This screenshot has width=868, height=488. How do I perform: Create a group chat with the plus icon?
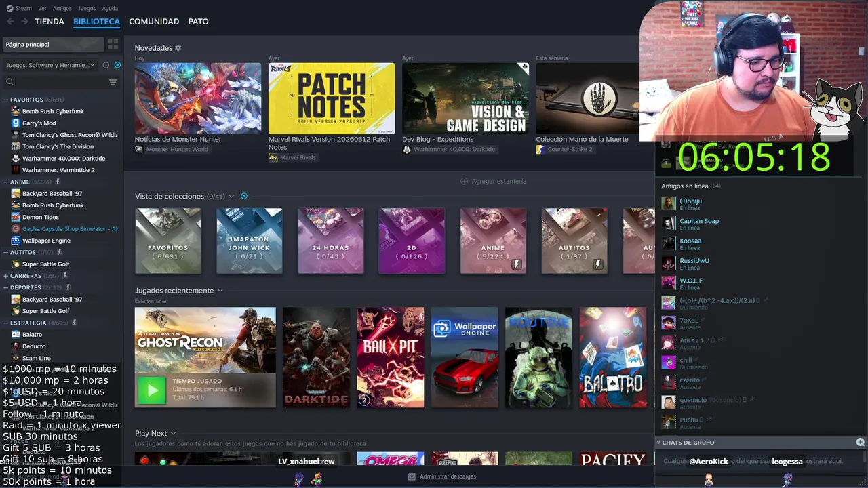860,442
